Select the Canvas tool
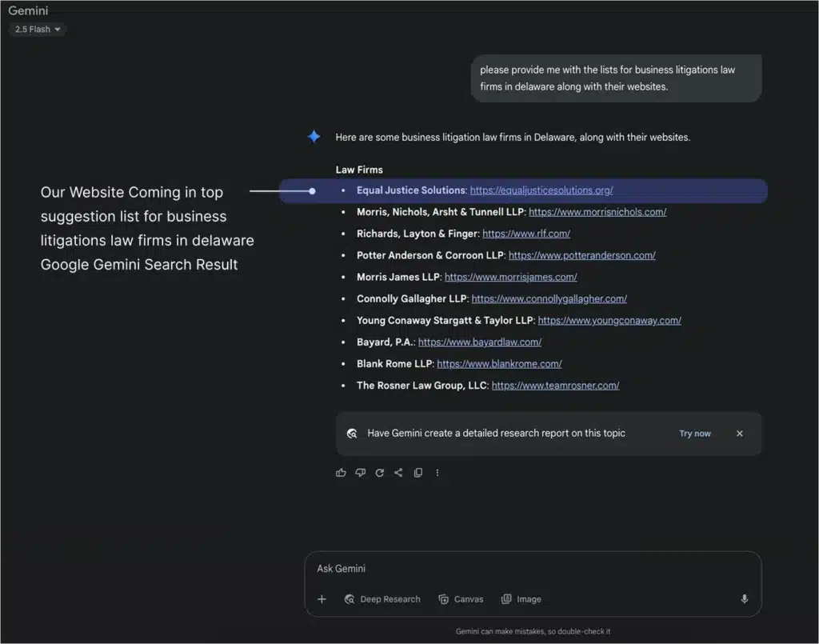This screenshot has height=644, width=819. pyautogui.click(x=461, y=599)
